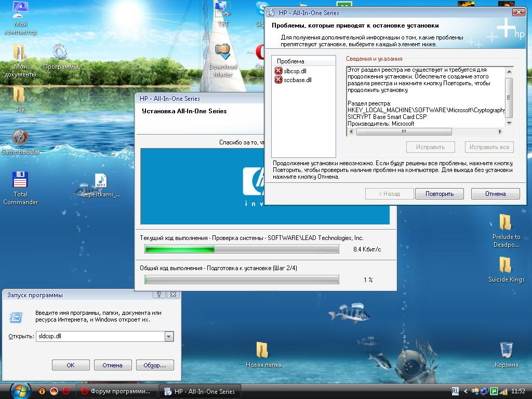Click the Обзор... browse button

click(155, 365)
